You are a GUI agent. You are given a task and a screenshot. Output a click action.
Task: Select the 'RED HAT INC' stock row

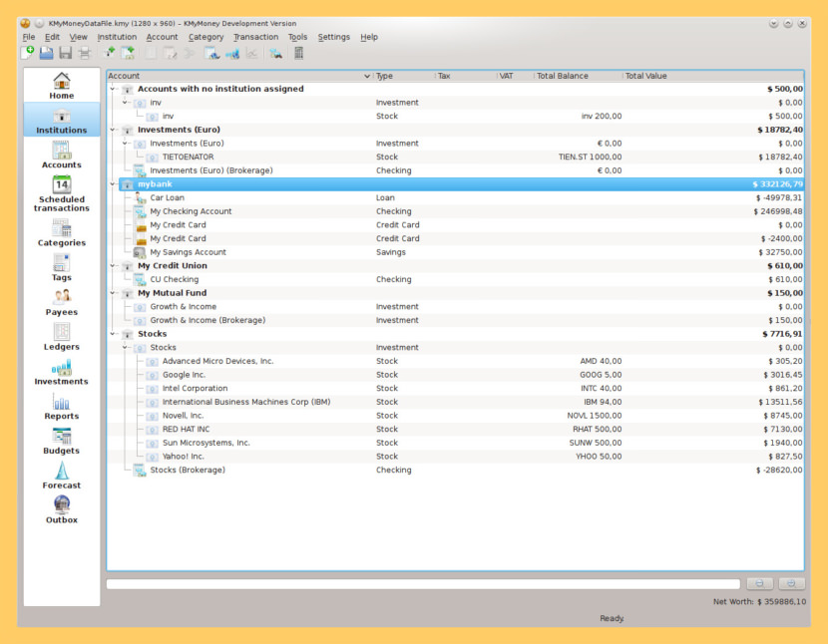(x=456, y=429)
